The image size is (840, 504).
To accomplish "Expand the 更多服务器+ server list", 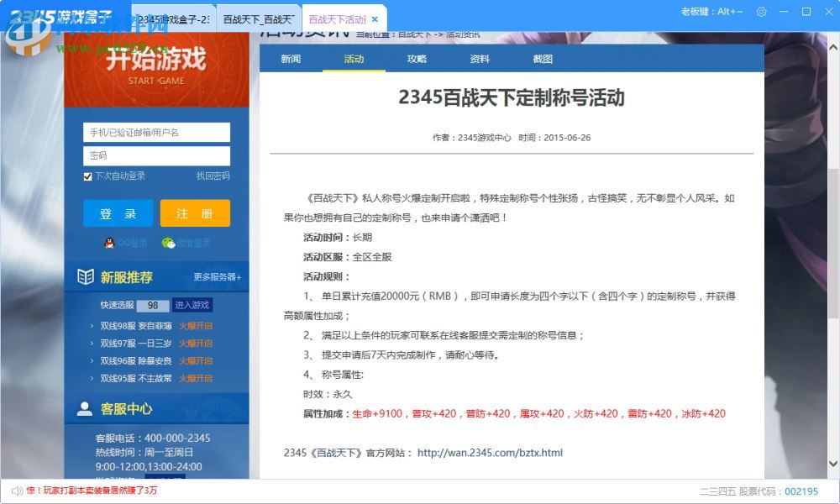I will pyautogui.click(x=218, y=278).
